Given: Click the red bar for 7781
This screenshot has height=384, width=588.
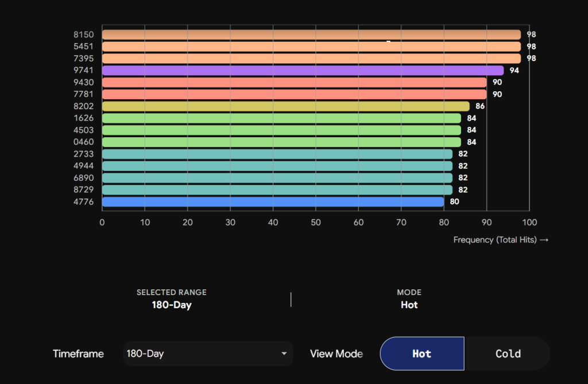Looking at the screenshot, I should pyautogui.click(x=295, y=95).
